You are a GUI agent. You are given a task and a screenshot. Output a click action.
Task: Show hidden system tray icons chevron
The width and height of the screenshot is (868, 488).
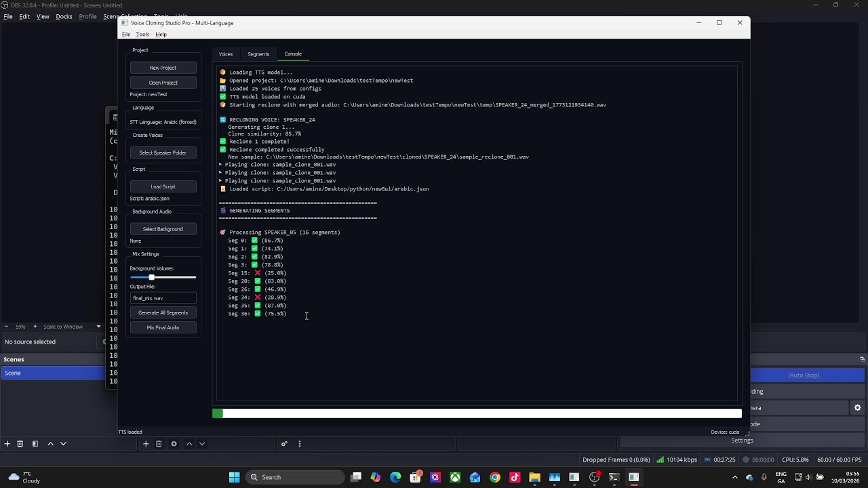point(734,477)
